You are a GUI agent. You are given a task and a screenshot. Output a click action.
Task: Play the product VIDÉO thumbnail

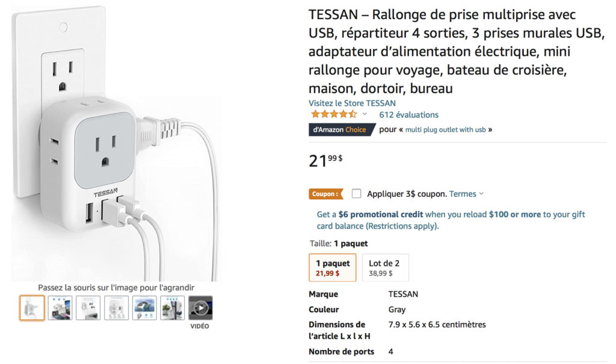click(200, 308)
